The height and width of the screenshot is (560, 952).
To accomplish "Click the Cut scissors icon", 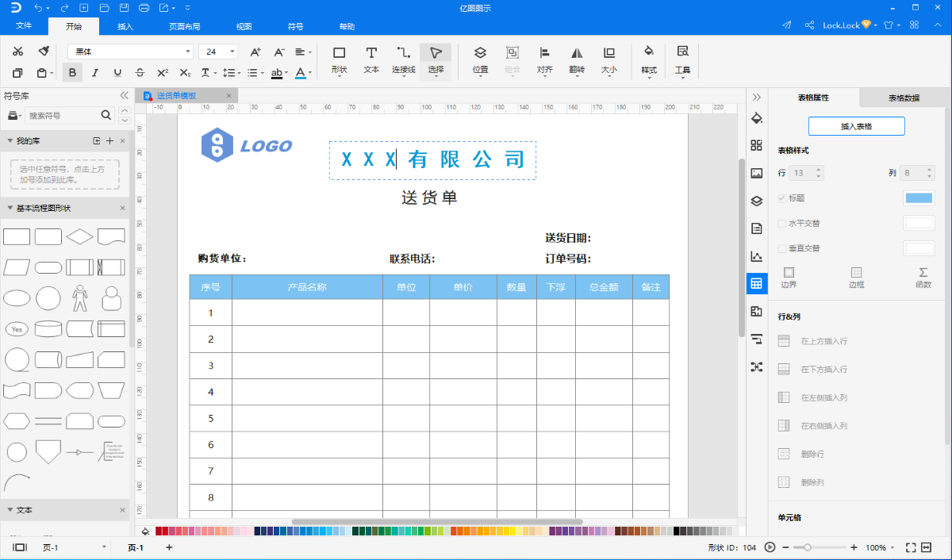I will coord(18,52).
